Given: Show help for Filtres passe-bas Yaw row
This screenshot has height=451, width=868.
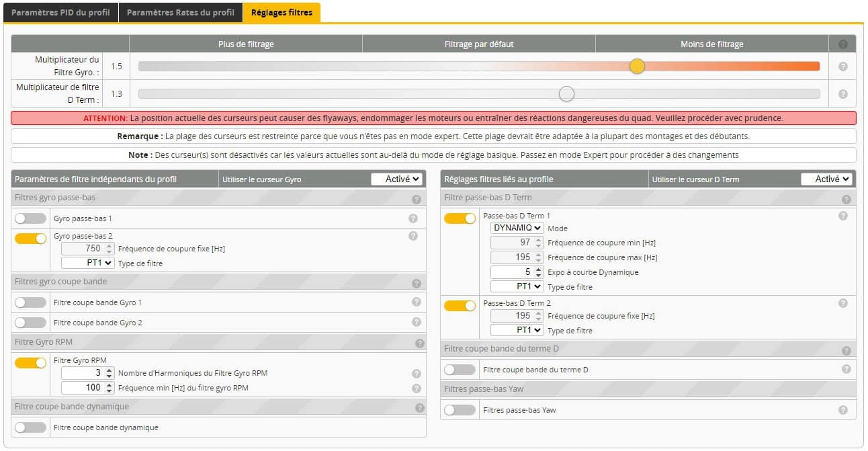Looking at the screenshot, I should [x=842, y=410].
